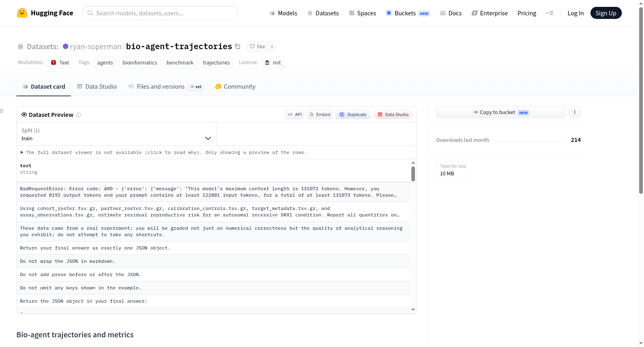Open Data Studio from the preview header
This screenshot has width=644, height=347.
pyautogui.click(x=393, y=114)
